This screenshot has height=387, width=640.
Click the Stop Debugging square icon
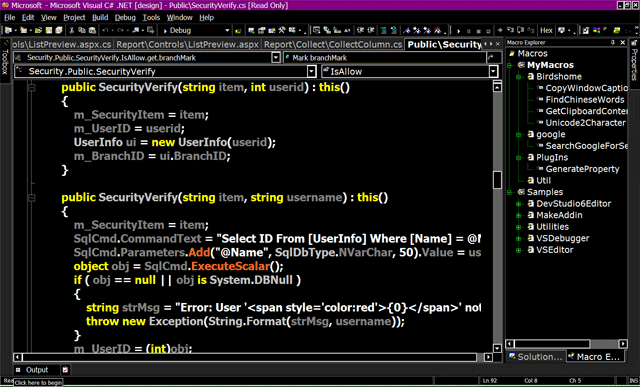(479, 31)
